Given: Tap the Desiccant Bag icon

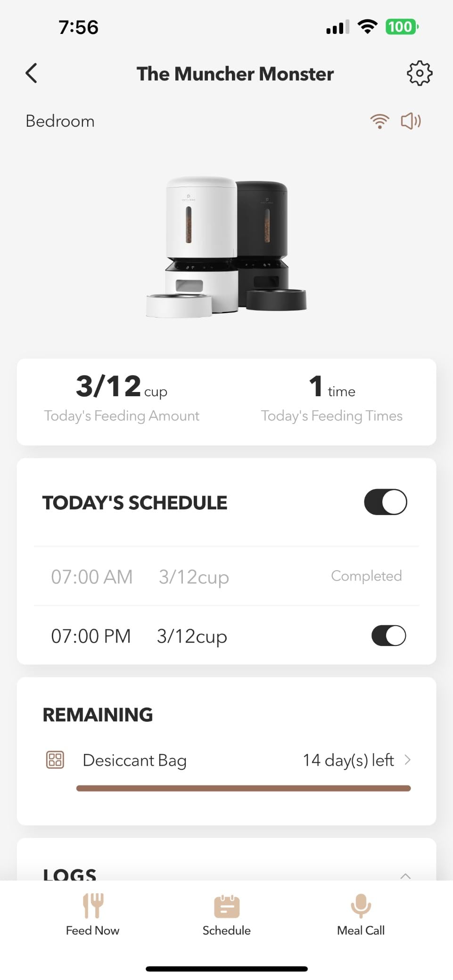Looking at the screenshot, I should tap(55, 759).
